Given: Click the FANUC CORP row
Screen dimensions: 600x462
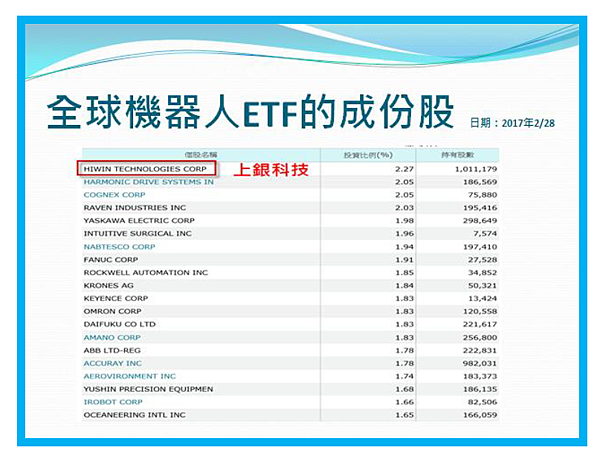Looking at the screenshot, I should click(109, 260).
